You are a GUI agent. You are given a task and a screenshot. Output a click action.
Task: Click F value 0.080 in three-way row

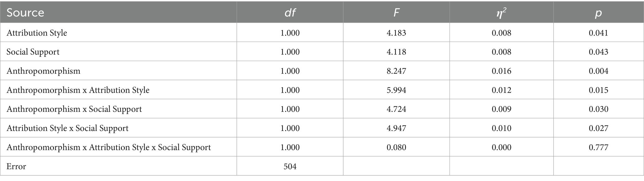click(x=396, y=147)
